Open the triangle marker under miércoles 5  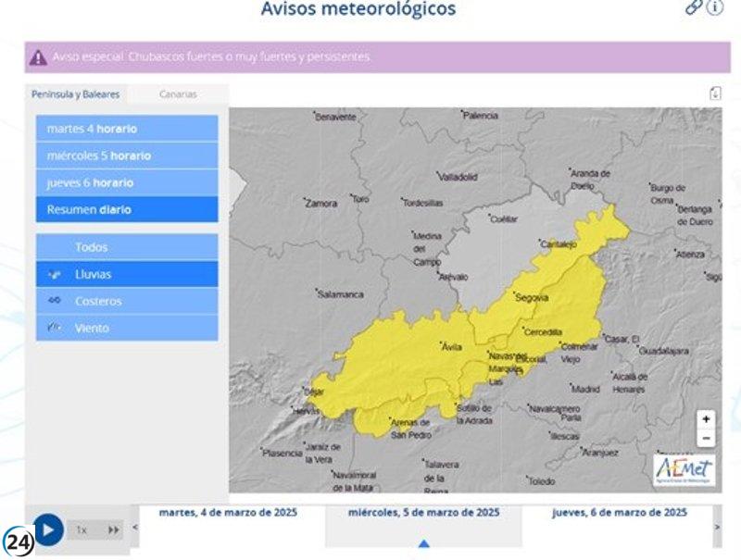point(421,544)
